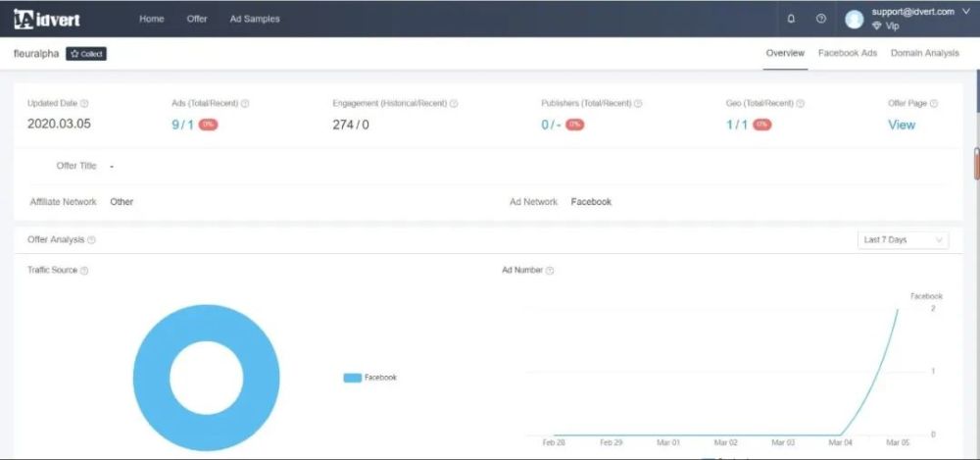Screen dimensions: 980x460
Task: Toggle the Facebook legend color swatch
Action: pyautogui.click(x=353, y=378)
